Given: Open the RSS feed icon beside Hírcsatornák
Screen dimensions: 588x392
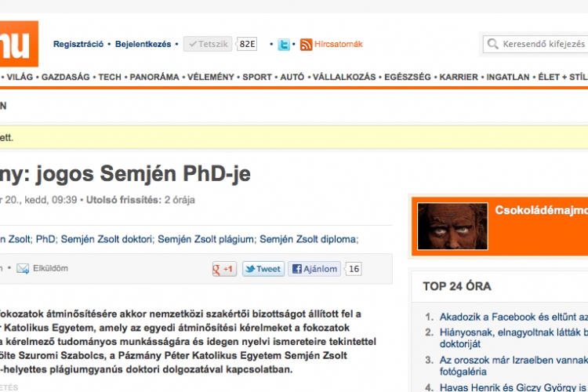Looking at the screenshot, I should [x=306, y=45].
